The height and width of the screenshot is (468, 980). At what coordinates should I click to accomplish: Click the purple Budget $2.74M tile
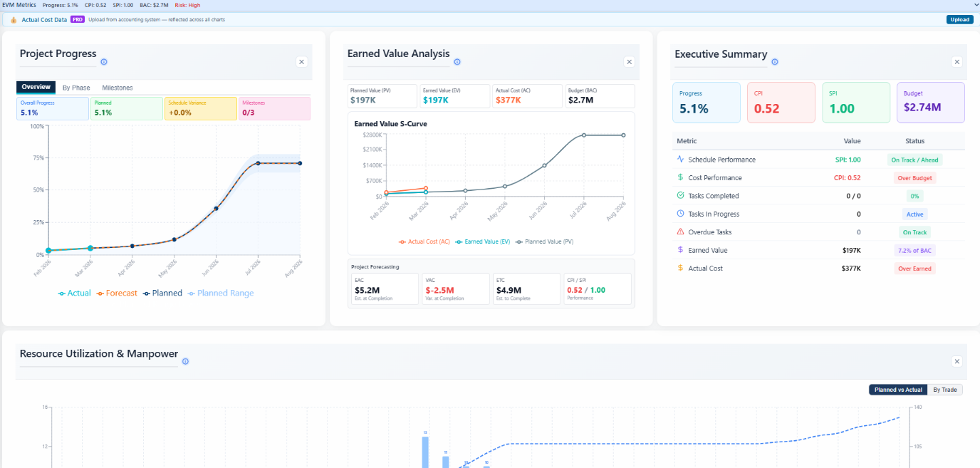930,102
